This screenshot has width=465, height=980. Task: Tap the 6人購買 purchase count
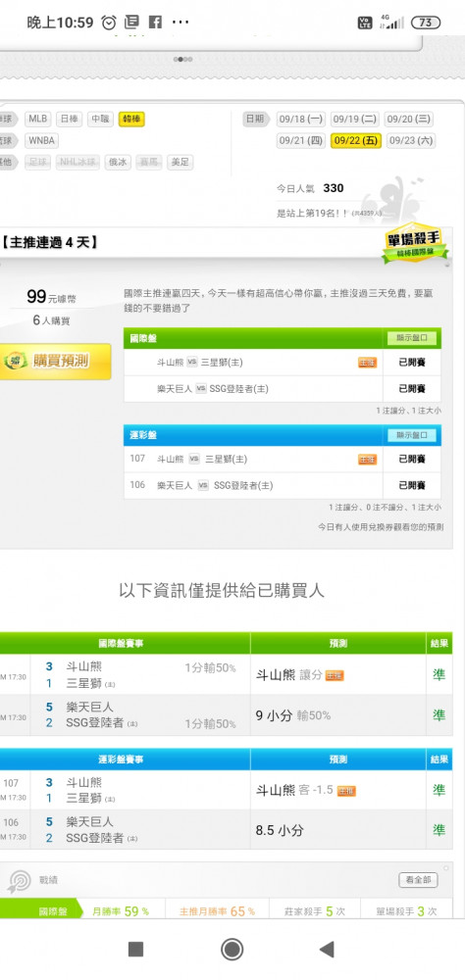(x=51, y=320)
